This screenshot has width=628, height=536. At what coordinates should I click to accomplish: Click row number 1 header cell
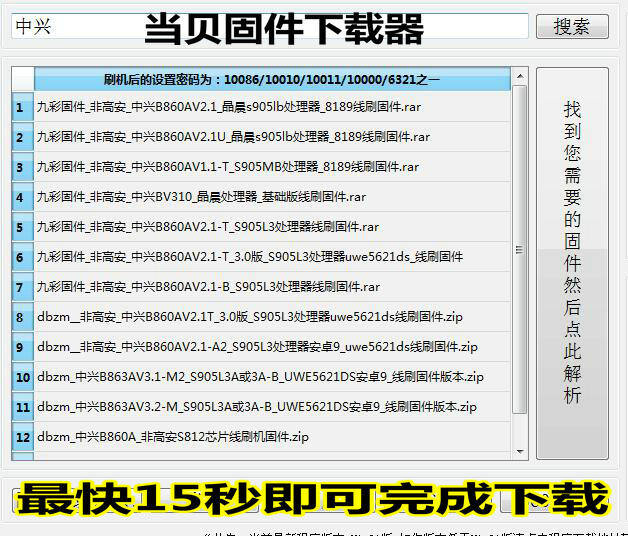click(x=23, y=107)
